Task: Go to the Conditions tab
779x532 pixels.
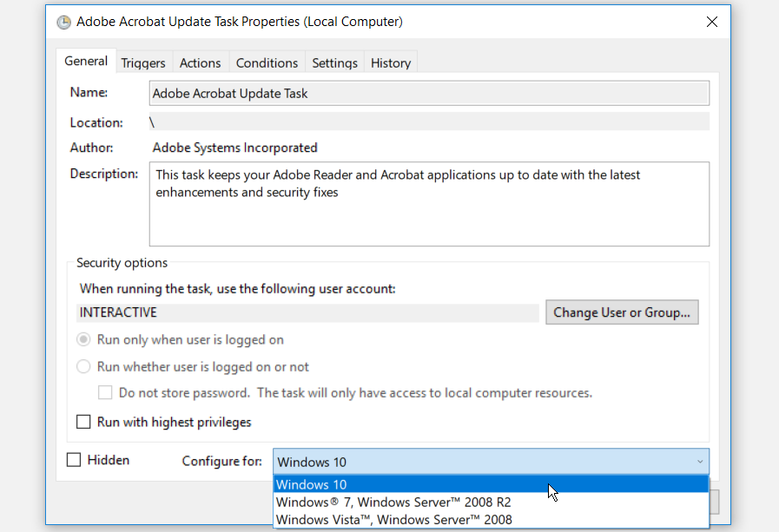Action: 267,62
